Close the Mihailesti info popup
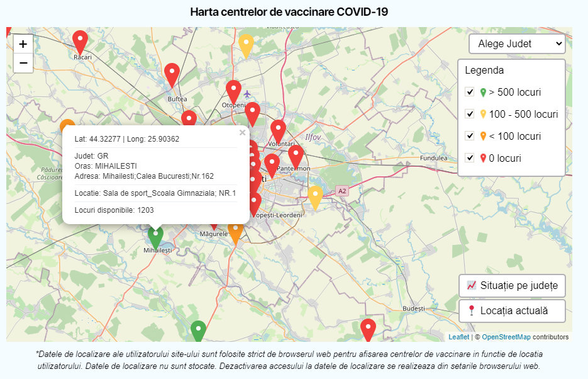The width and height of the screenshot is (588, 379). click(242, 133)
